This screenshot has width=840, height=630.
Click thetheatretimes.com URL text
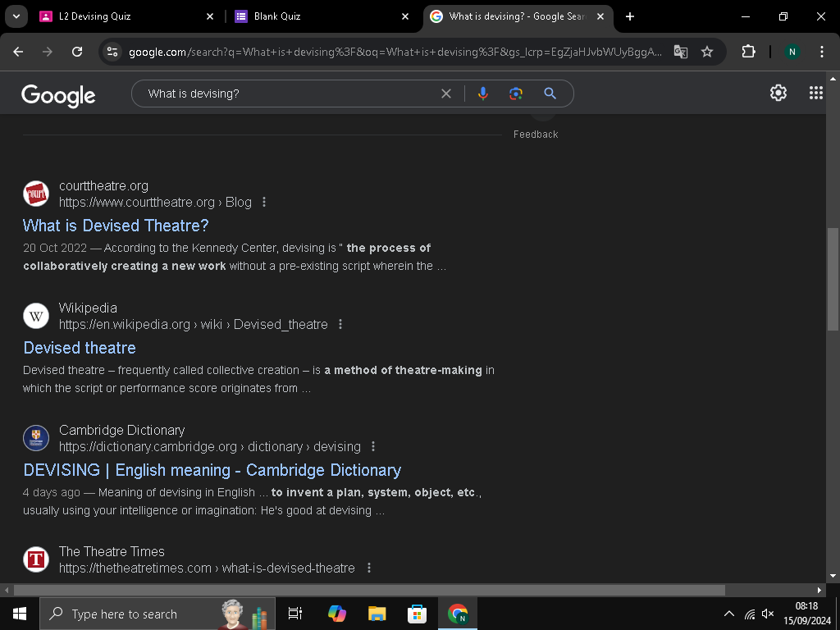pyautogui.click(x=207, y=568)
